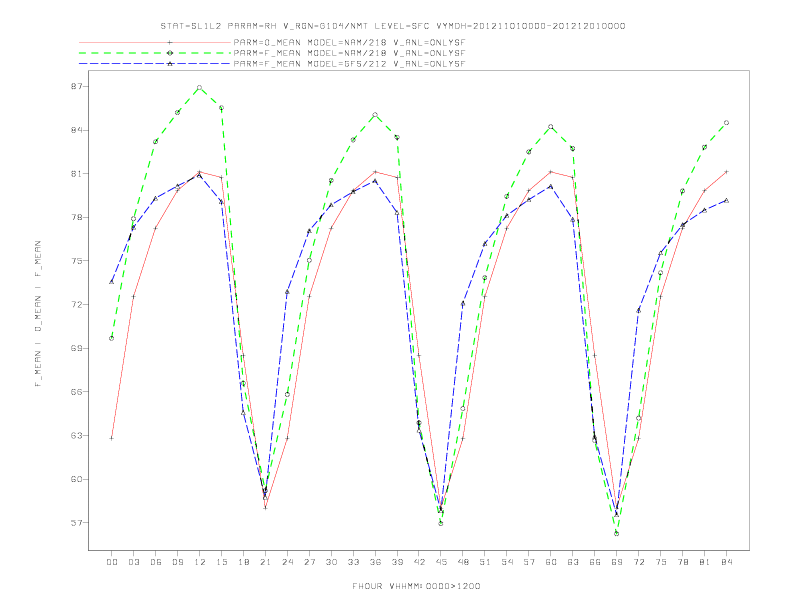Viewport: 792px width, 612px height.
Task: Click the red plus marker at hour 00
Action: [112, 438]
